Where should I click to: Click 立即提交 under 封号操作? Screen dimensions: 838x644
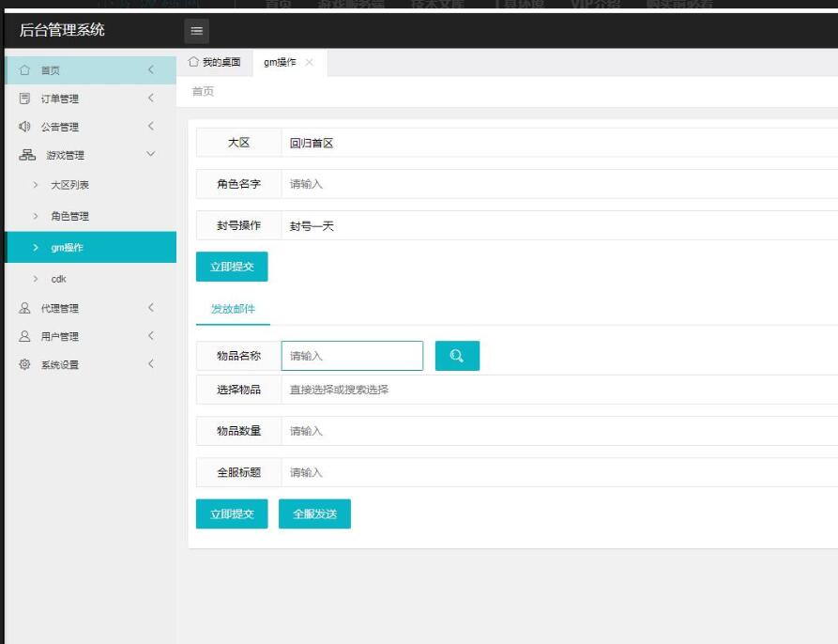click(232, 267)
